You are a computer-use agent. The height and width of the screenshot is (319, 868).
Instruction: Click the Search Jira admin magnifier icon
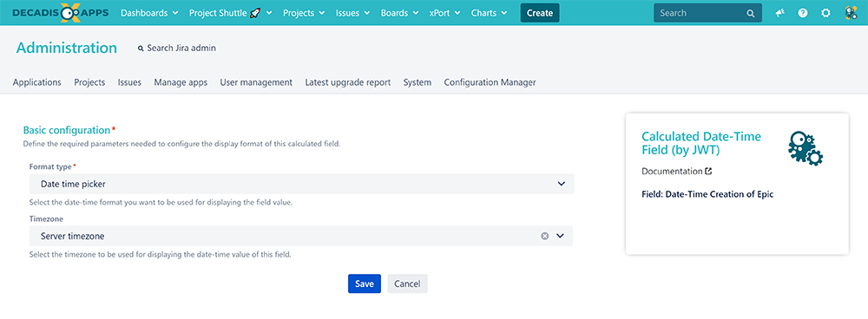141,49
